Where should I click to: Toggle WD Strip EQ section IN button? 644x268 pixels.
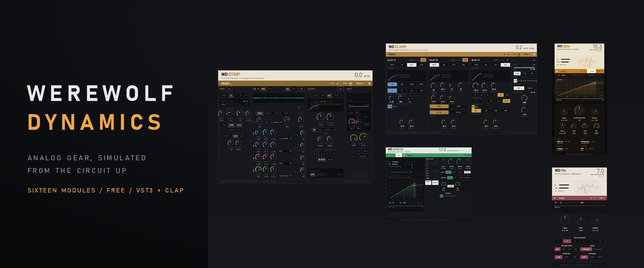[301, 89]
